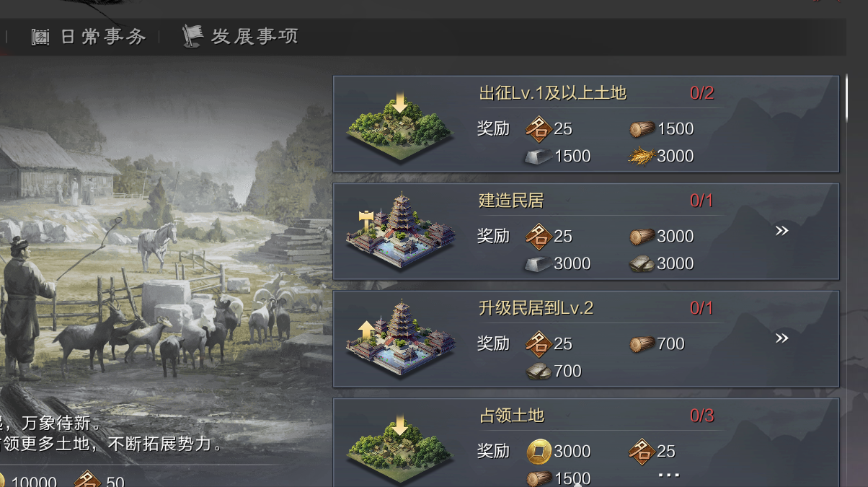The image size is (868, 487).
Task: Expand the 建造民居 task arrow
Action: point(781,231)
